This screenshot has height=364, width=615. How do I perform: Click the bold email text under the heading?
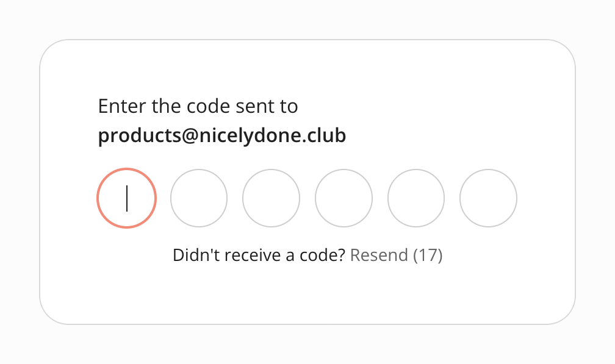(222, 135)
